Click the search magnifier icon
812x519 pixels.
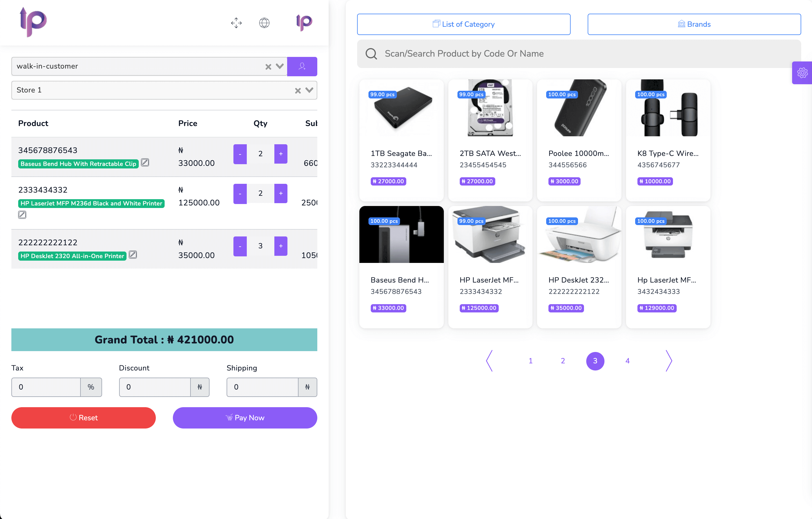tap(371, 54)
